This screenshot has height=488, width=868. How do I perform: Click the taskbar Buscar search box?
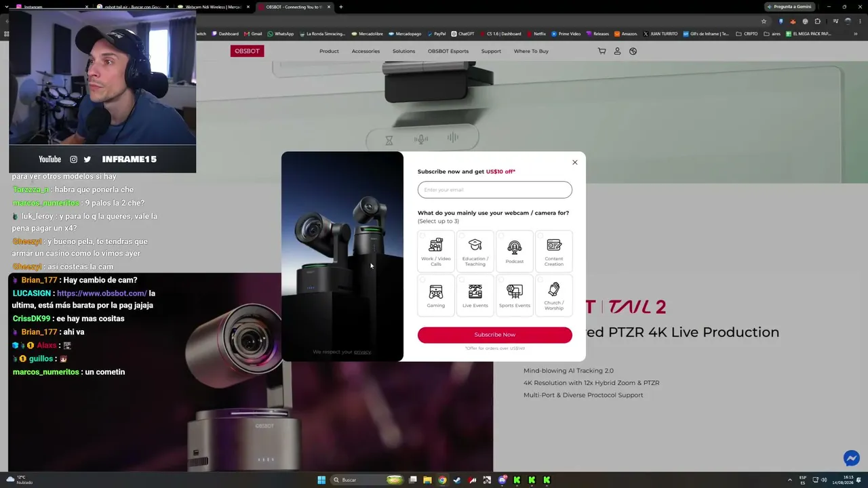click(366, 480)
